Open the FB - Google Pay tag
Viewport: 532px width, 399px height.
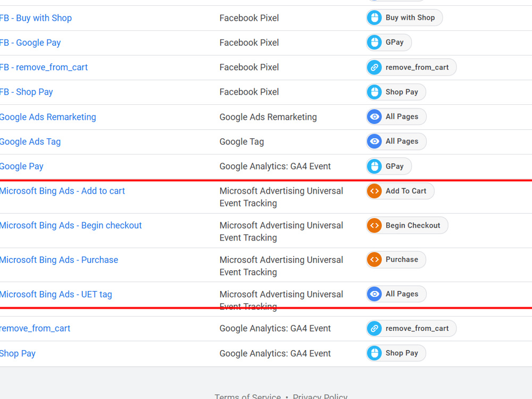point(30,43)
